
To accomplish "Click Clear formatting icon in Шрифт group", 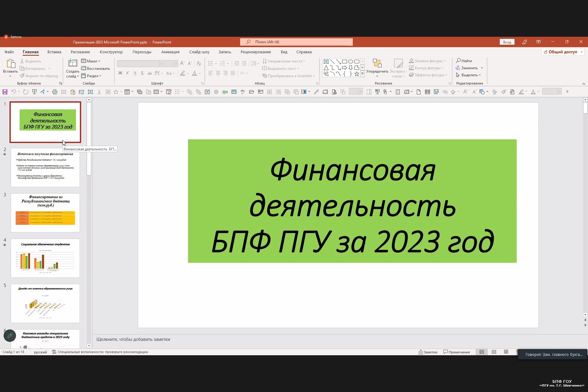I will point(199,63).
